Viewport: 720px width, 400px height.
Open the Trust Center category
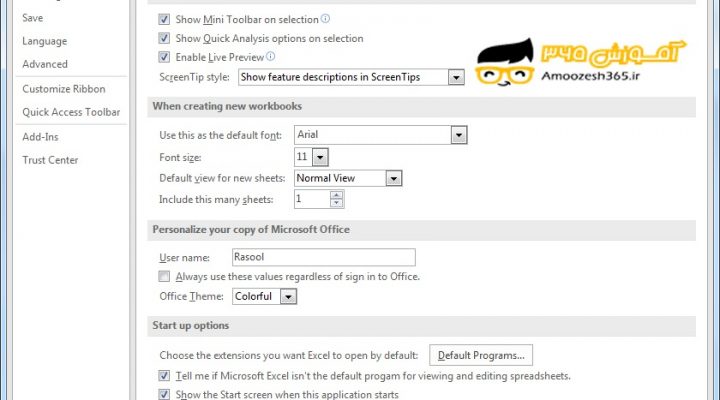click(50, 160)
